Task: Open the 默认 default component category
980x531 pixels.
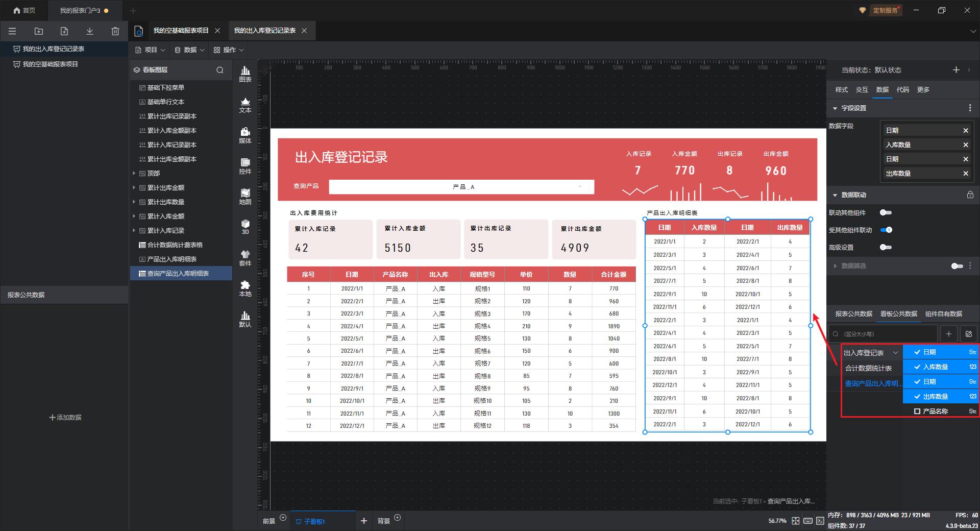Action: point(246,319)
